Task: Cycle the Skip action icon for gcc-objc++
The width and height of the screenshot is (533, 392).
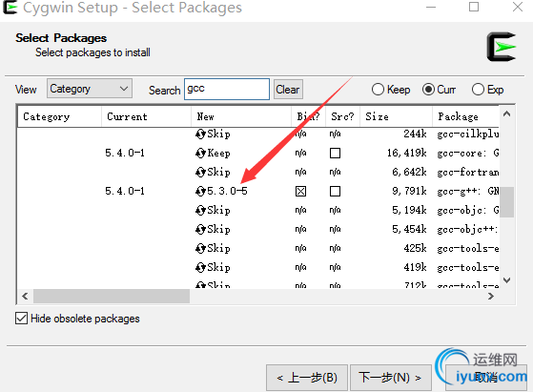Action: pyautogui.click(x=200, y=230)
